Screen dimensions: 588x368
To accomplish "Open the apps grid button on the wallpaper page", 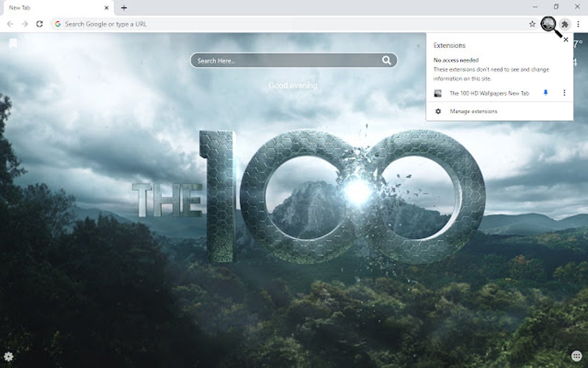I will (x=576, y=356).
